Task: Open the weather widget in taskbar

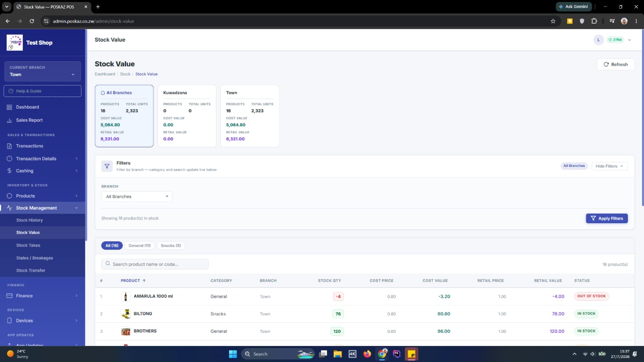Action: [18, 354]
